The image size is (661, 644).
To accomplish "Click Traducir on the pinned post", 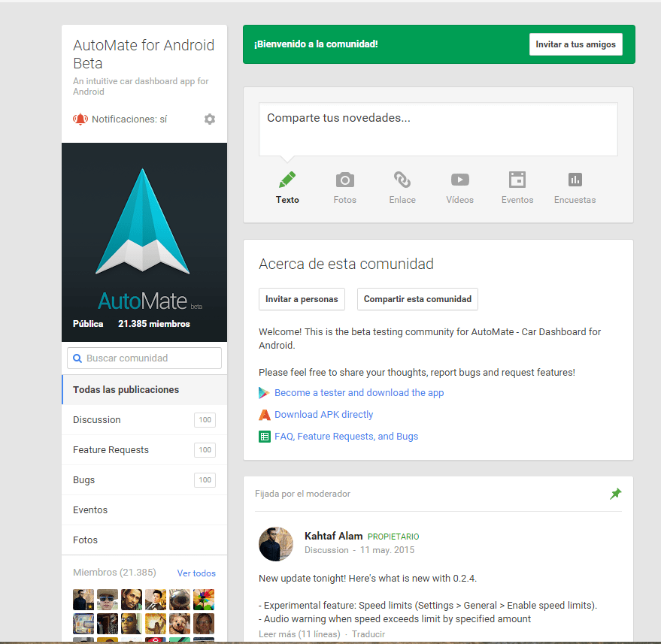I will click(368, 634).
